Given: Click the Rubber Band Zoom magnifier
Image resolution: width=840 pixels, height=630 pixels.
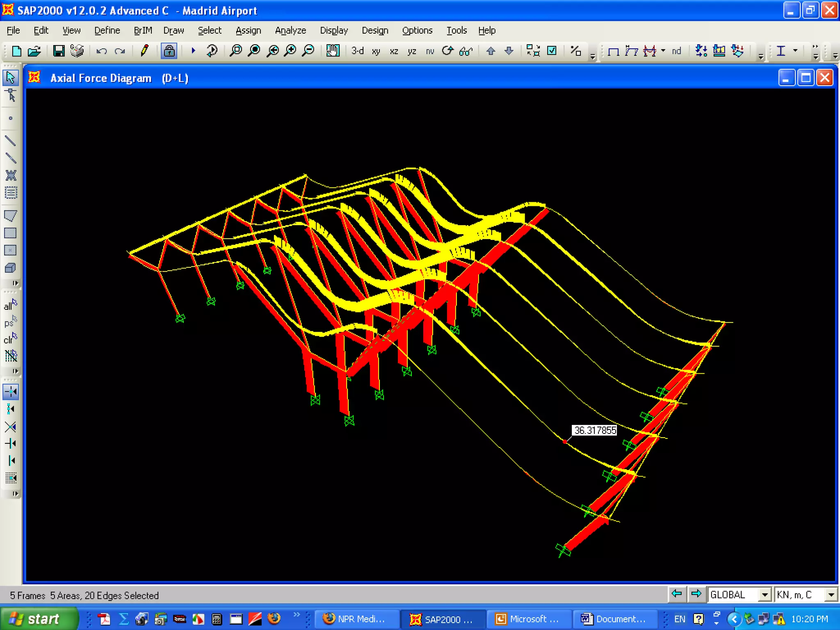Looking at the screenshot, I should click(x=236, y=51).
